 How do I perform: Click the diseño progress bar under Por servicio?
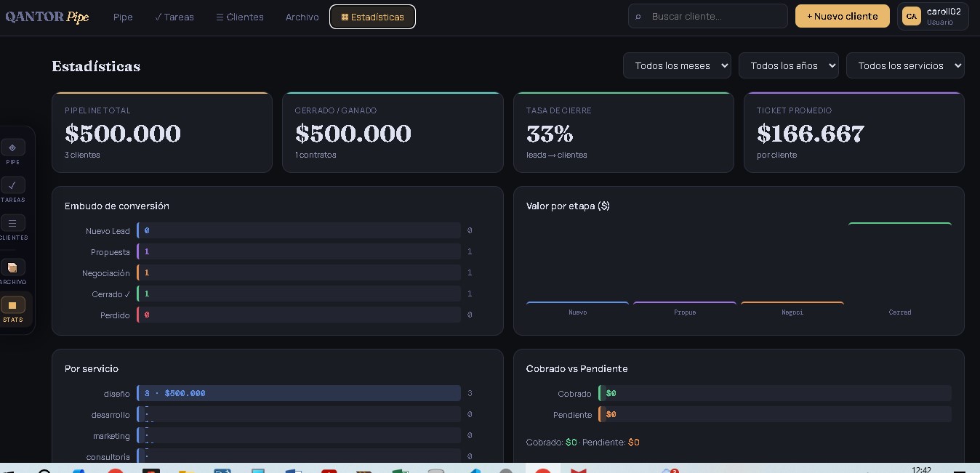tap(299, 393)
